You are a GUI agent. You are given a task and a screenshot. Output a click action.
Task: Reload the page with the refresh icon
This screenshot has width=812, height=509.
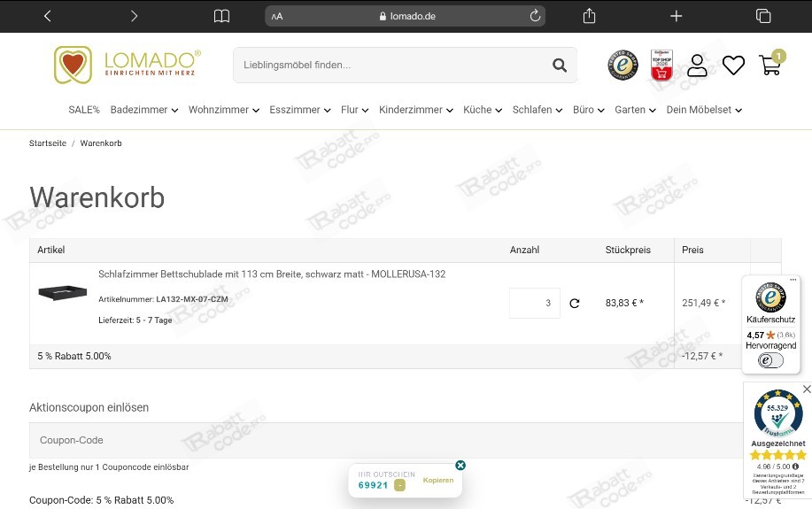[x=535, y=16]
